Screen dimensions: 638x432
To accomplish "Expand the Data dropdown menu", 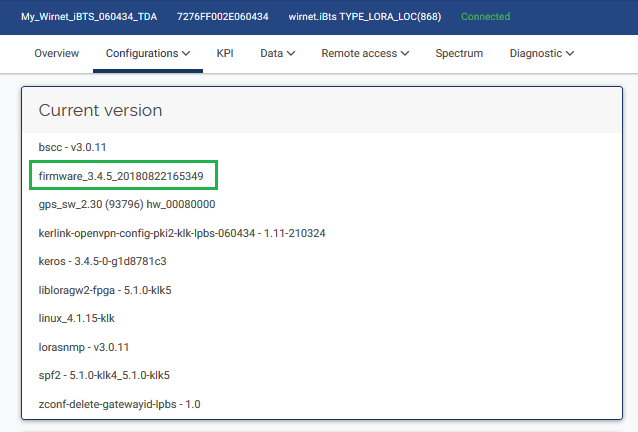I will 277,53.
